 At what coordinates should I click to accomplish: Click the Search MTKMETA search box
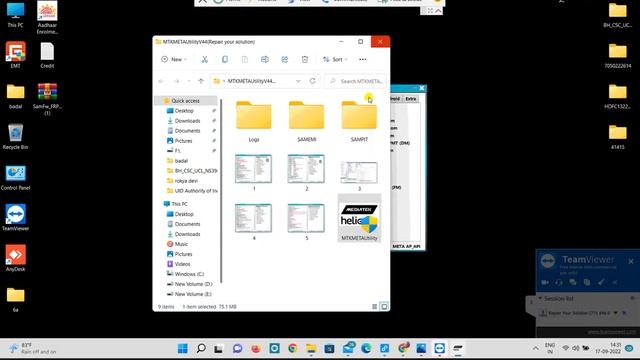point(356,81)
